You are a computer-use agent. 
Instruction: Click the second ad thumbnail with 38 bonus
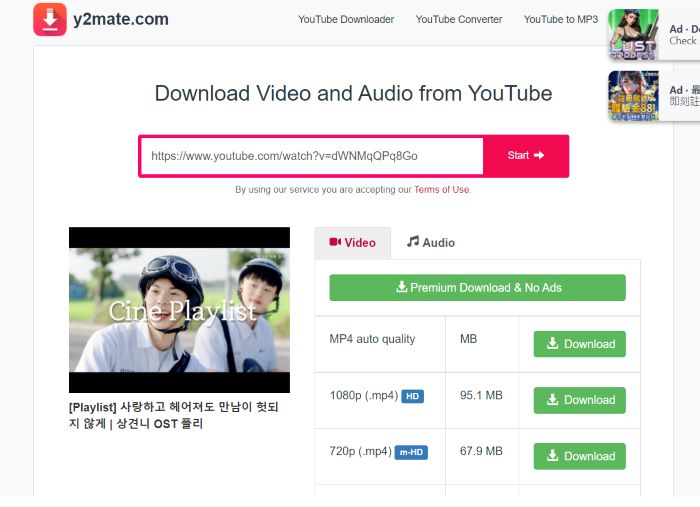tap(633, 96)
